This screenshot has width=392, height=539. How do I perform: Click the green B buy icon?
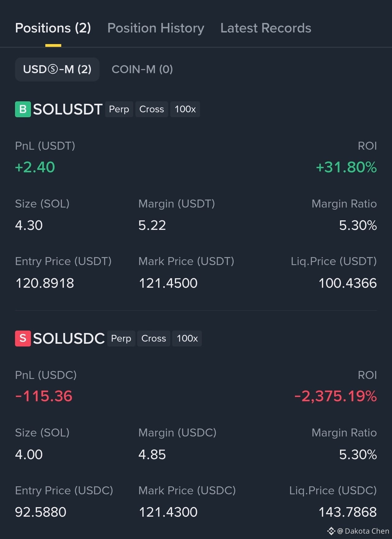coord(23,109)
